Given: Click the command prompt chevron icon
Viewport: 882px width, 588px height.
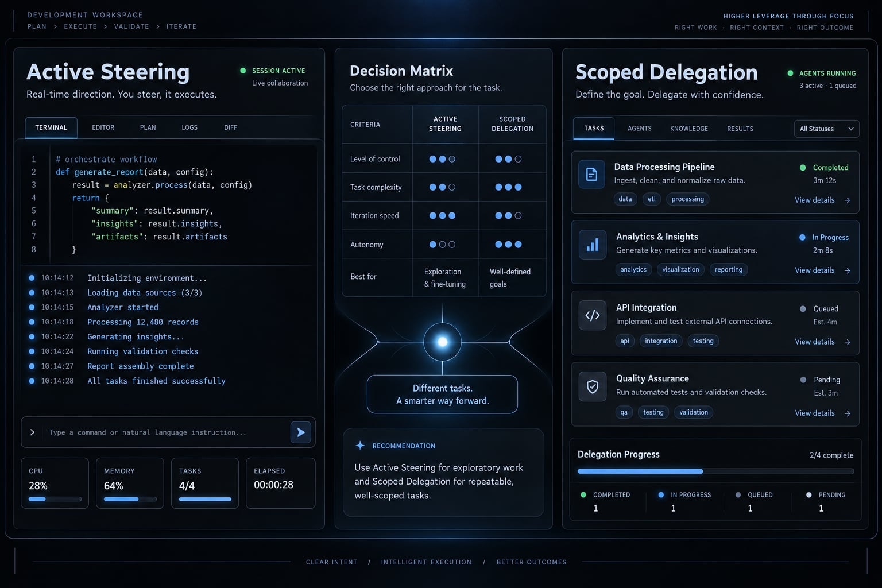Looking at the screenshot, I should 32,432.
